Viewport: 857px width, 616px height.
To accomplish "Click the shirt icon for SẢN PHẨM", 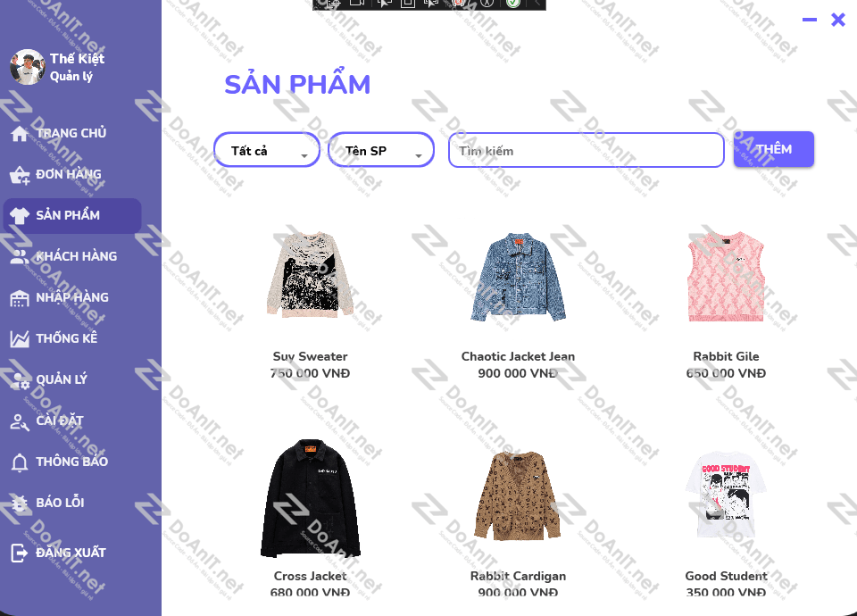I will [x=20, y=216].
